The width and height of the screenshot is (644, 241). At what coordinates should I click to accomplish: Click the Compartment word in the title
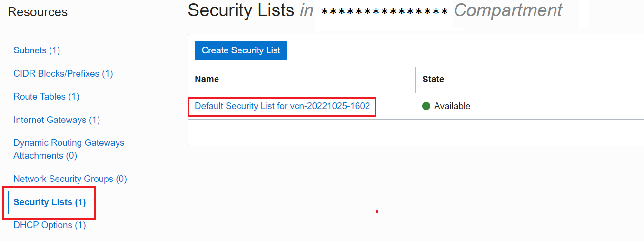click(508, 10)
